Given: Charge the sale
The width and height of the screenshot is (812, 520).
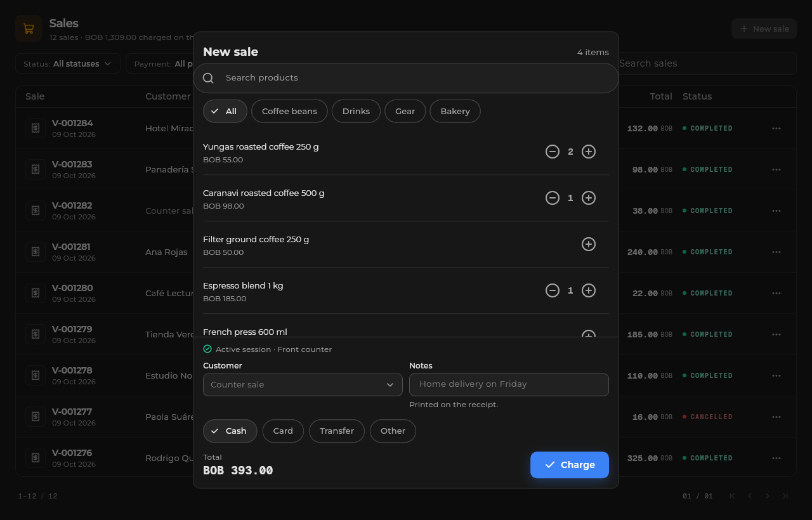Looking at the screenshot, I should (570, 465).
